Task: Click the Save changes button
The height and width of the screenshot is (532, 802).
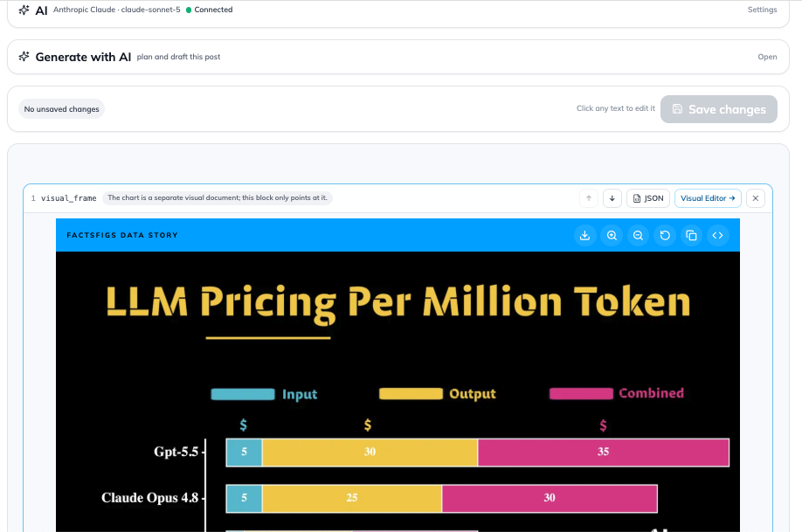Action: [x=719, y=109]
